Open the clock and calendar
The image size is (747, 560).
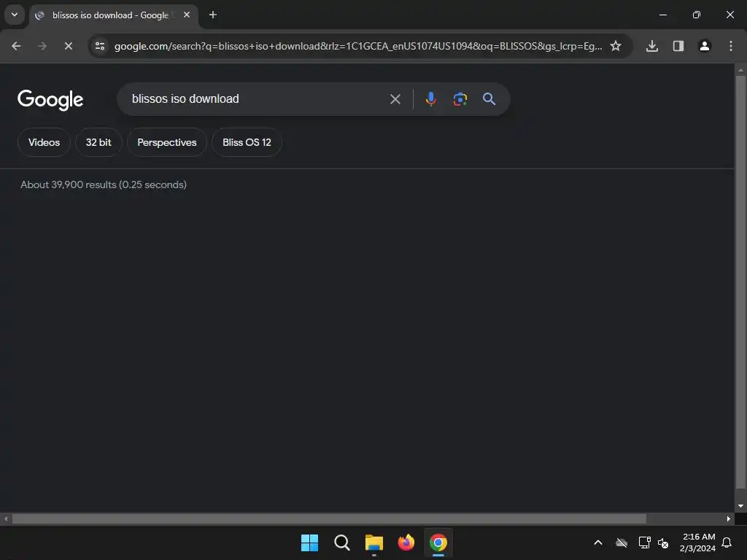point(698,542)
